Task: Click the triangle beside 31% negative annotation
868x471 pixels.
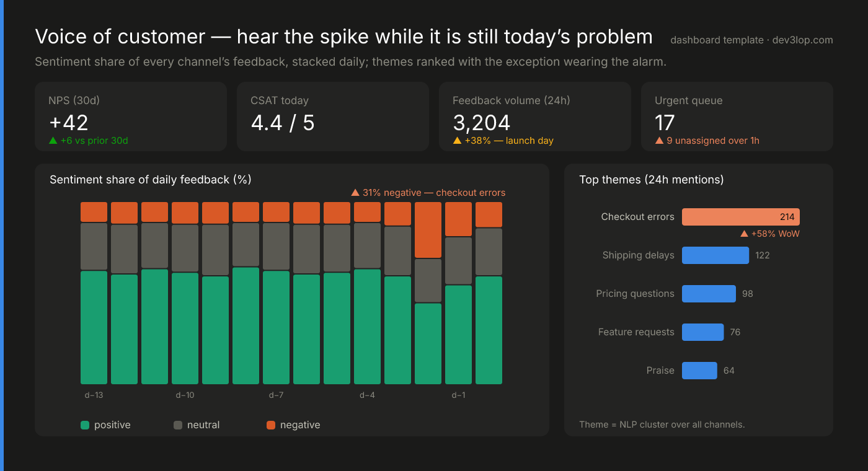Action: point(355,193)
